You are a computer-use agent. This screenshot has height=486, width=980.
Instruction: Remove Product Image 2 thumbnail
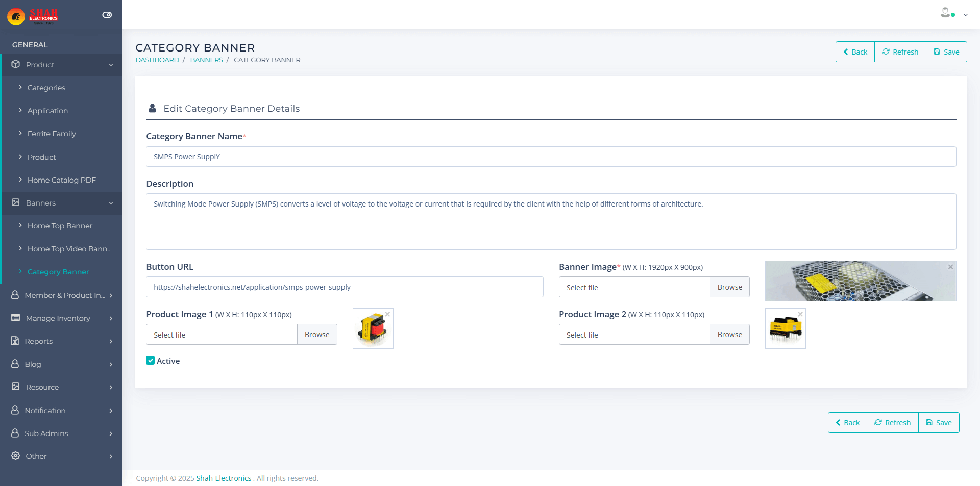pyautogui.click(x=800, y=314)
